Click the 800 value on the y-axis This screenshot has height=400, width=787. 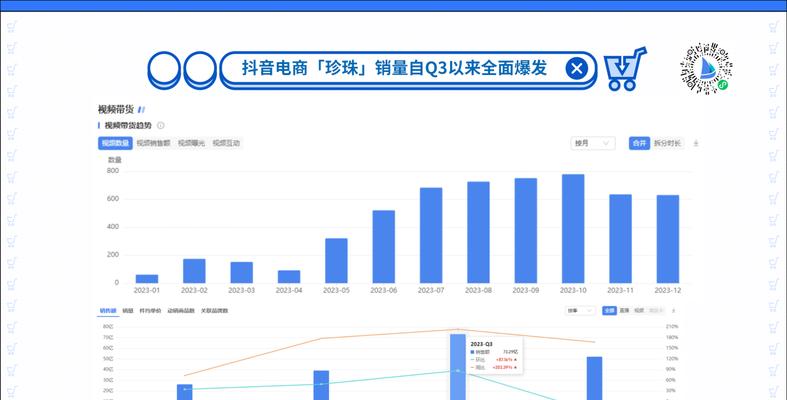tap(113, 171)
